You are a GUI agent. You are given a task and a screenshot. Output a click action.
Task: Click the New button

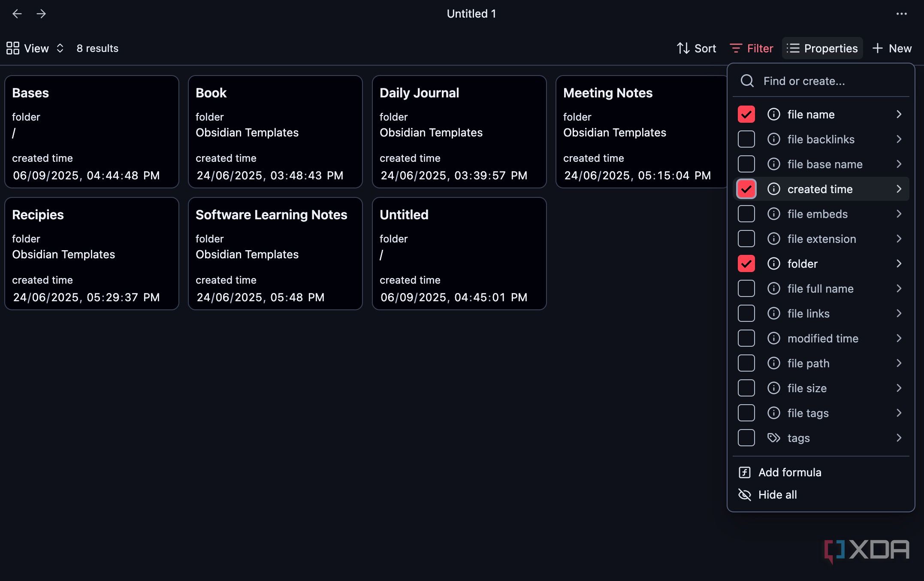coord(892,48)
